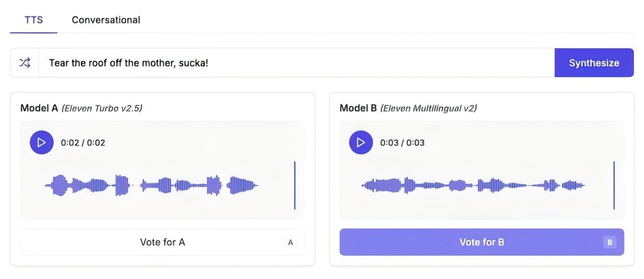
Task: Click Model B waveform middle
Action: pos(473,185)
